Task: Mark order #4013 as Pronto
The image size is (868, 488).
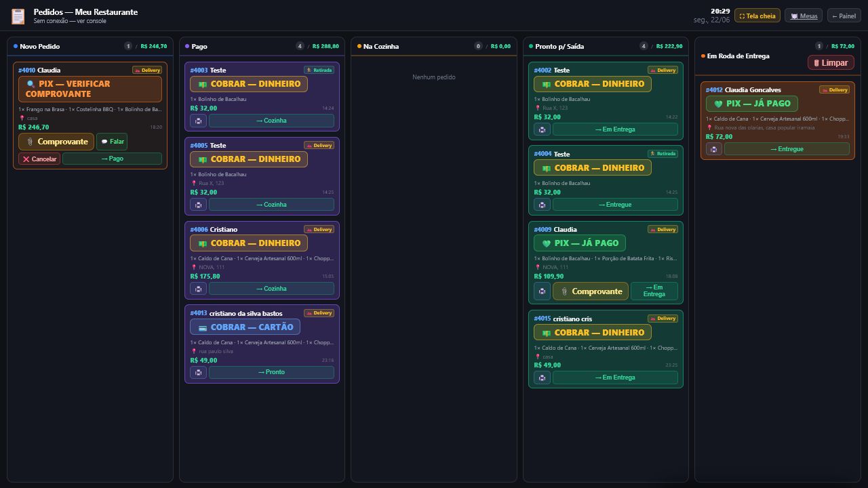Action: tap(271, 372)
